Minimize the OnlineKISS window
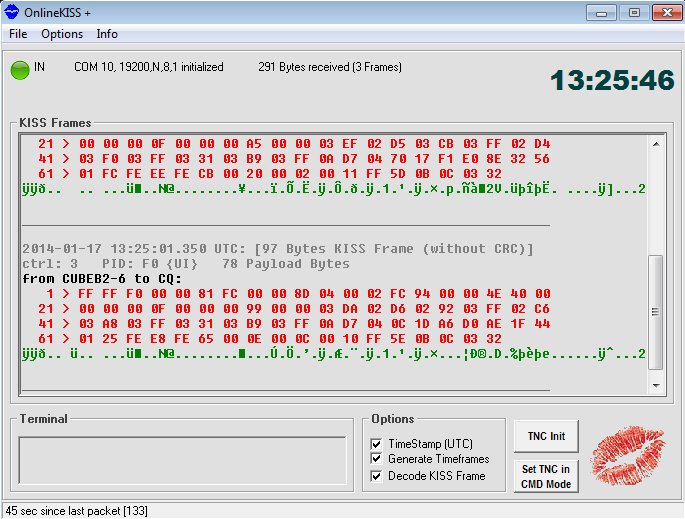 pyautogui.click(x=601, y=13)
